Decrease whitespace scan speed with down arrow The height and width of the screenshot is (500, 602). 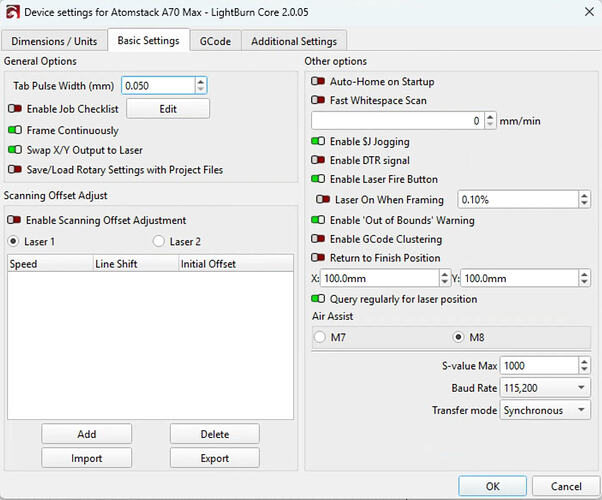point(490,125)
